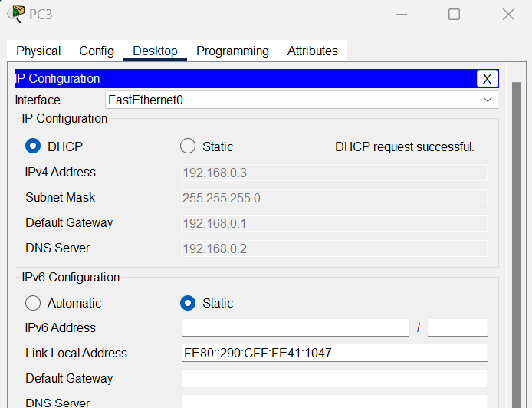
Task: Click the IPv4 DNS Server field 192.168.0.2
Action: tap(334, 248)
